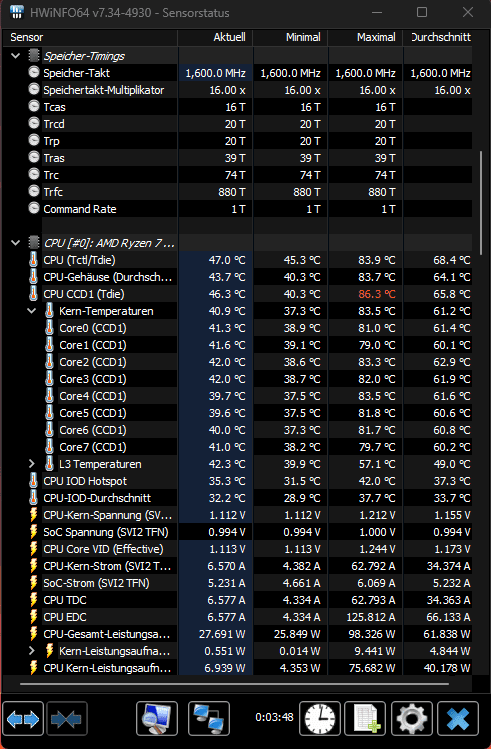Viewport: 494px width, 749px height.
Task: Click the 98.326 W maximum power value
Action: coord(373,634)
